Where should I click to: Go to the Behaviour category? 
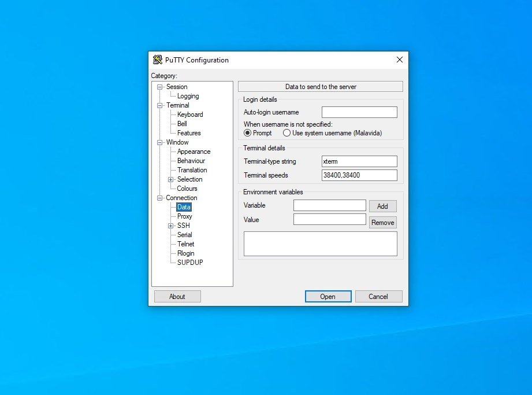coord(191,161)
